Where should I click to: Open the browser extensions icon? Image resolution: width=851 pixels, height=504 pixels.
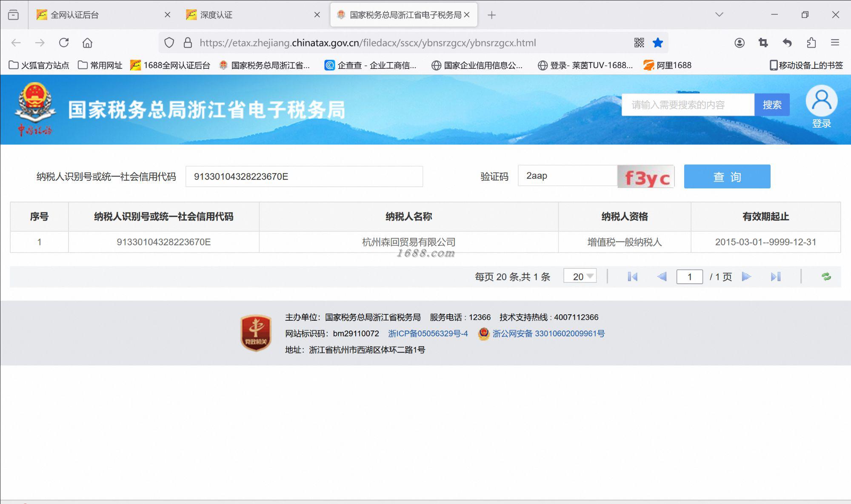pos(811,43)
